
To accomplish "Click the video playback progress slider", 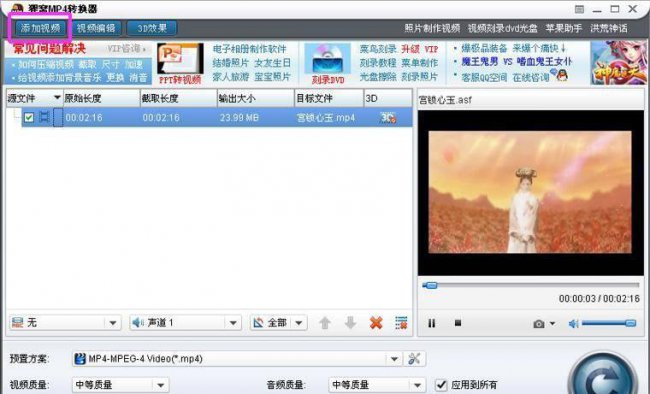I will click(531, 285).
